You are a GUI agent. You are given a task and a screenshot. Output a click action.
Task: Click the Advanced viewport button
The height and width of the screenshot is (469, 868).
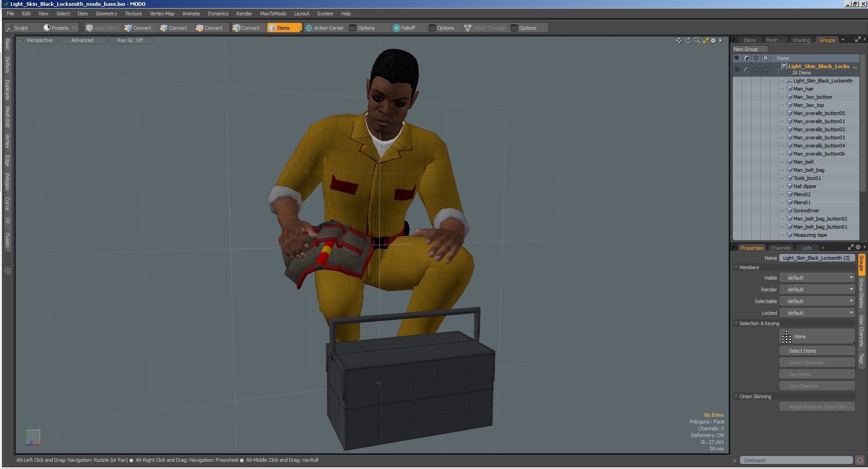coord(82,41)
